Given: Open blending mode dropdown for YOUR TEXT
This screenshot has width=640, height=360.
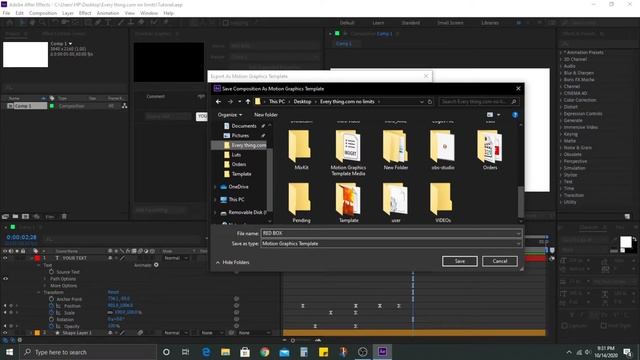Looking at the screenshot, I should coord(176,258).
